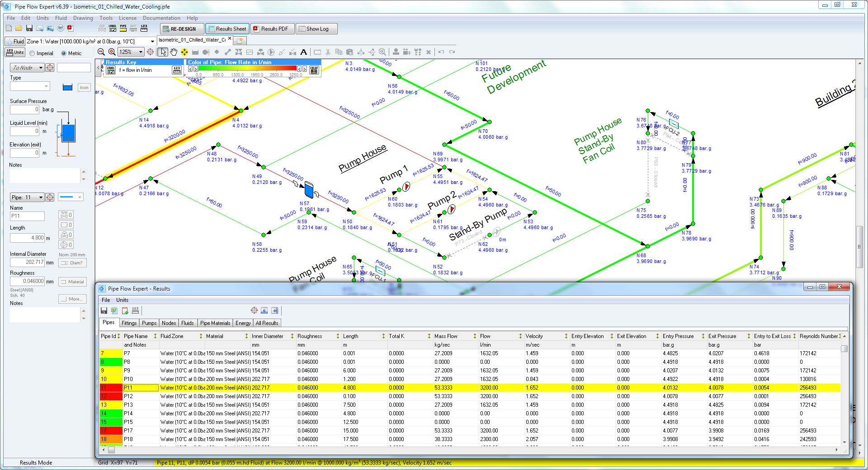Screen dimensions: 868x470
Task: Click the yellow four-way move tool icon
Action: (184, 52)
